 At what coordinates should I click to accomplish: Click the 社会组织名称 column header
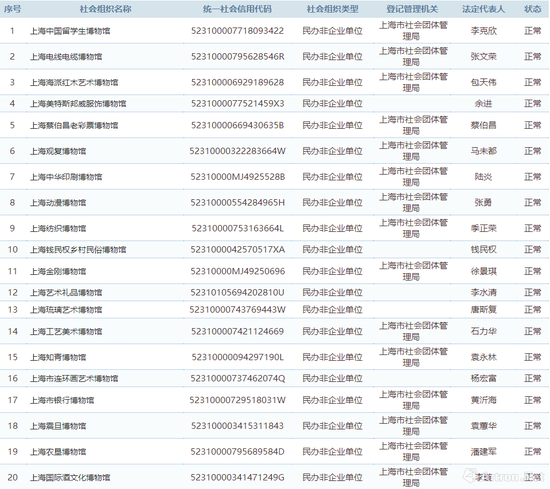click(x=105, y=9)
